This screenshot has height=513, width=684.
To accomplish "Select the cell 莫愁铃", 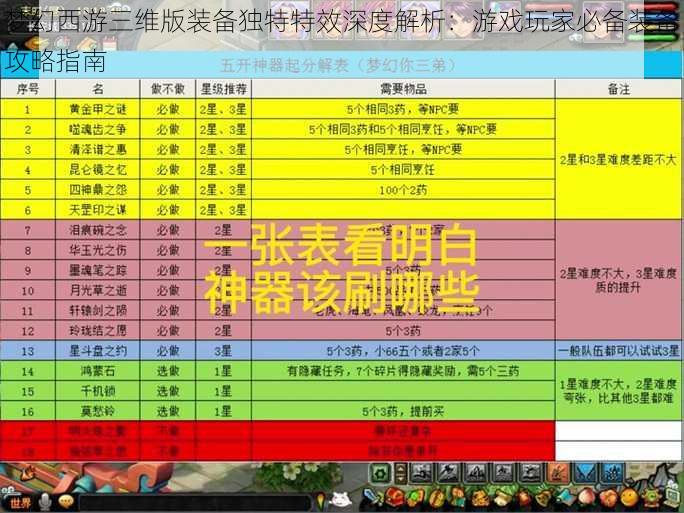I will tap(98, 411).
